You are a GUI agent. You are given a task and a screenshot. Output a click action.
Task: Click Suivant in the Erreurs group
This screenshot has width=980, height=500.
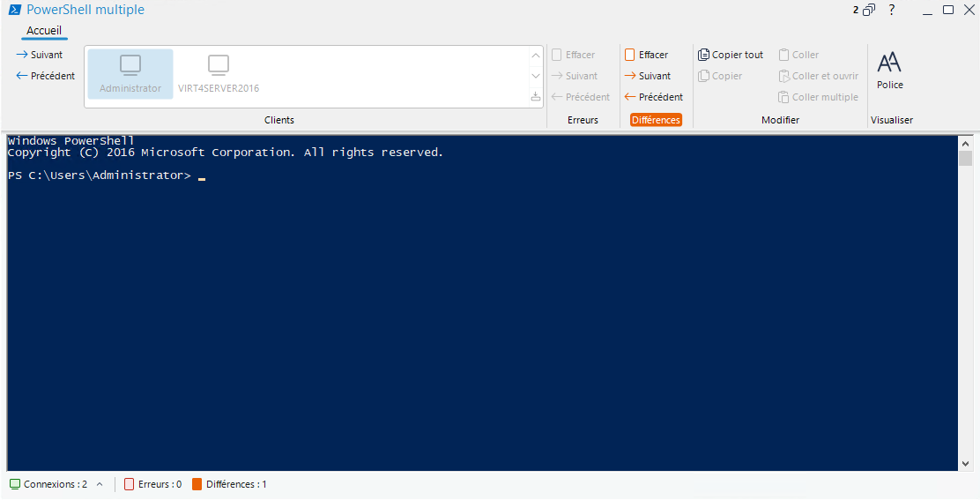(x=575, y=76)
